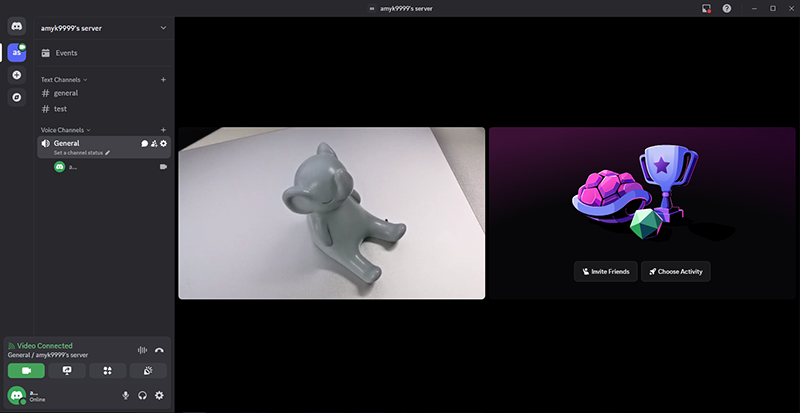Open user settings gear
This screenshot has height=413, width=800.
tap(159, 395)
